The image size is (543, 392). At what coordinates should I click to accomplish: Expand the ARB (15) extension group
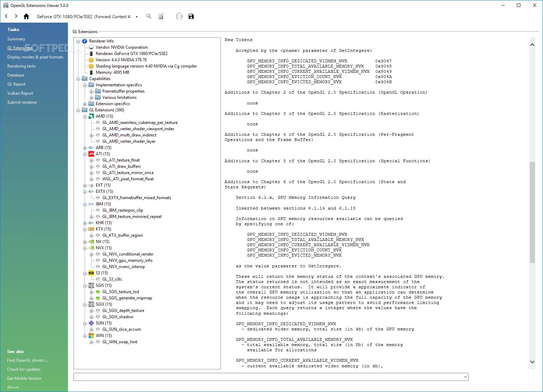point(85,148)
